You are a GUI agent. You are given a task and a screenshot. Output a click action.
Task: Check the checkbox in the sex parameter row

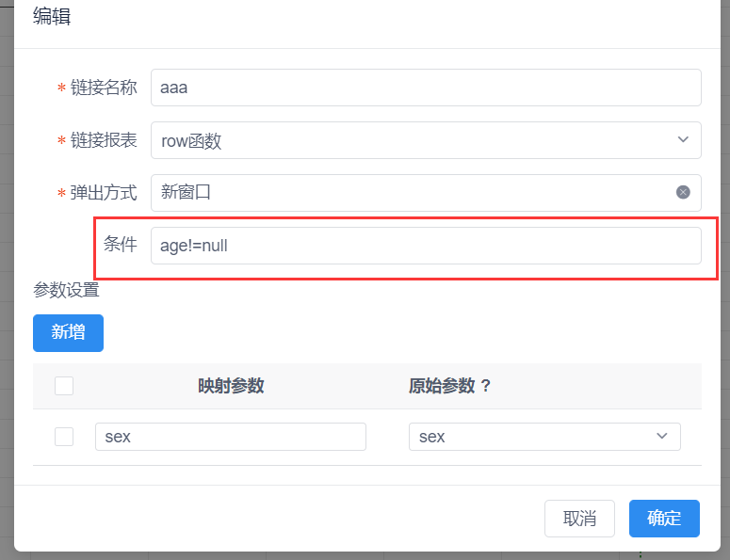(x=64, y=437)
